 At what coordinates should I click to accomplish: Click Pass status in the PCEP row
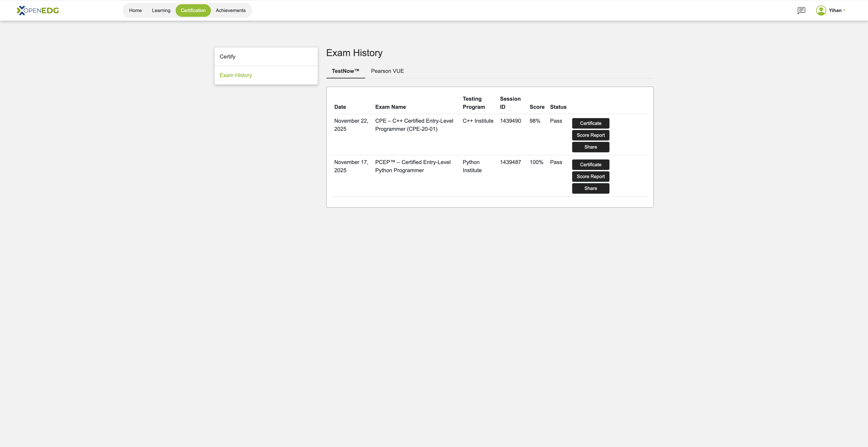[x=556, y=162]
